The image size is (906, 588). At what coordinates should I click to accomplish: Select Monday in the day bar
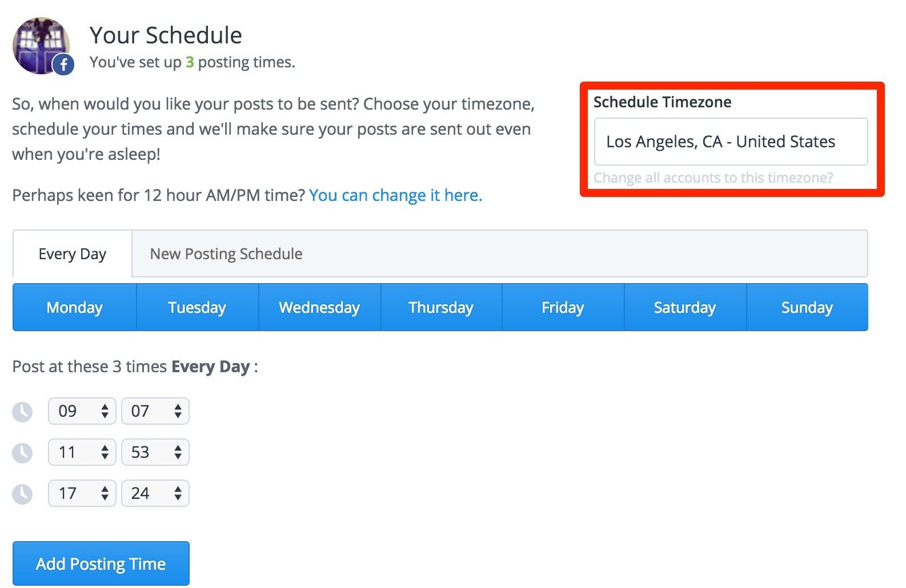tap(74, 307)
